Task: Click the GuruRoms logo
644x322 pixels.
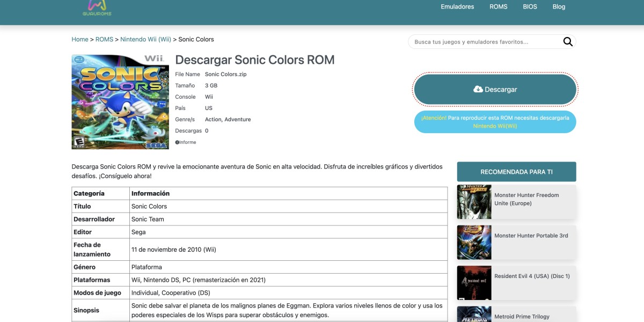Action: (x=97, y=7)
